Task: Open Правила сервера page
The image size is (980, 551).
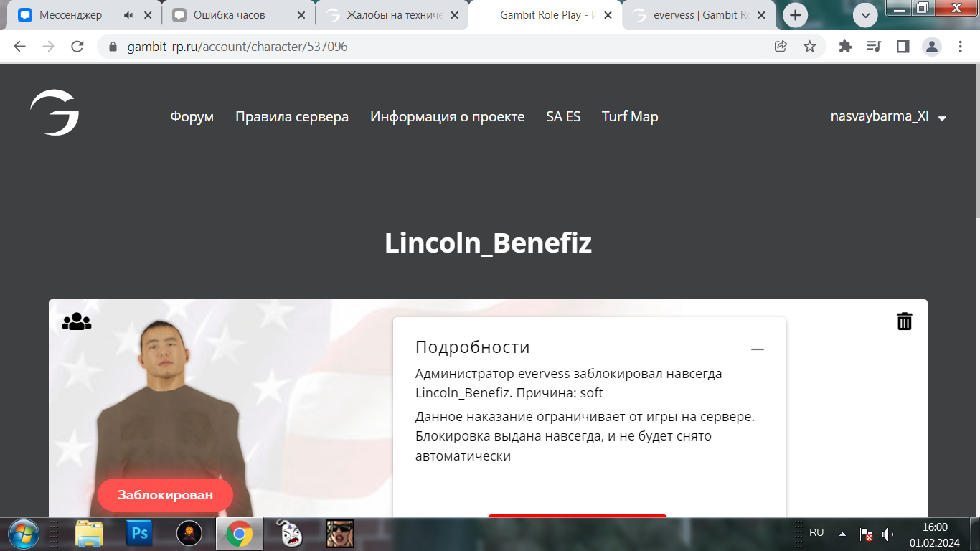Action: (x=292, y=117)
